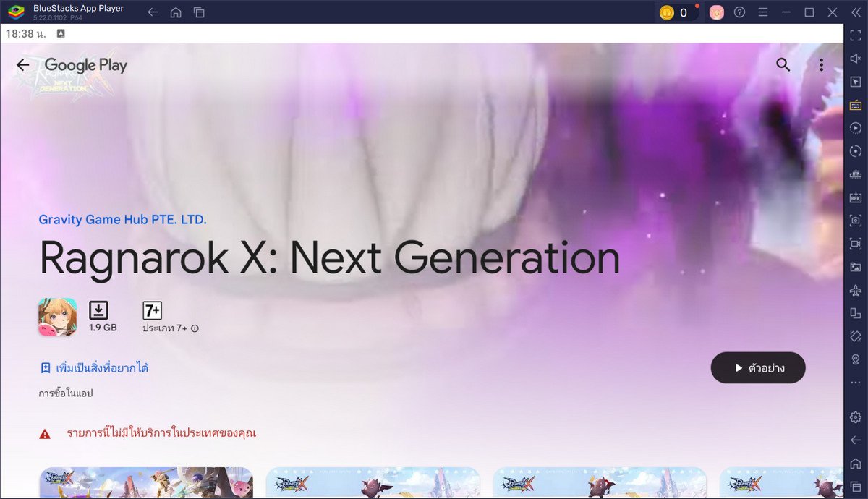
Task: Open the BlueStacks coin balance
Action: pos(677,12)
